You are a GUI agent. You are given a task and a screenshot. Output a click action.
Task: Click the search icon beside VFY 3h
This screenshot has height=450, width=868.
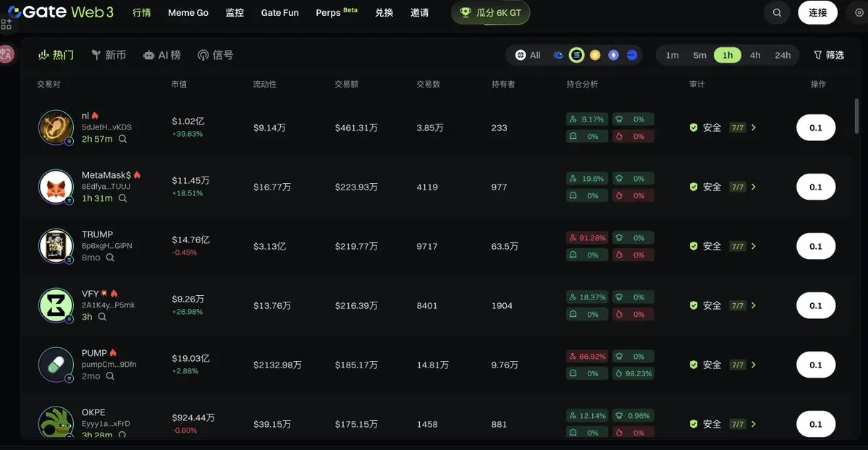102,317
